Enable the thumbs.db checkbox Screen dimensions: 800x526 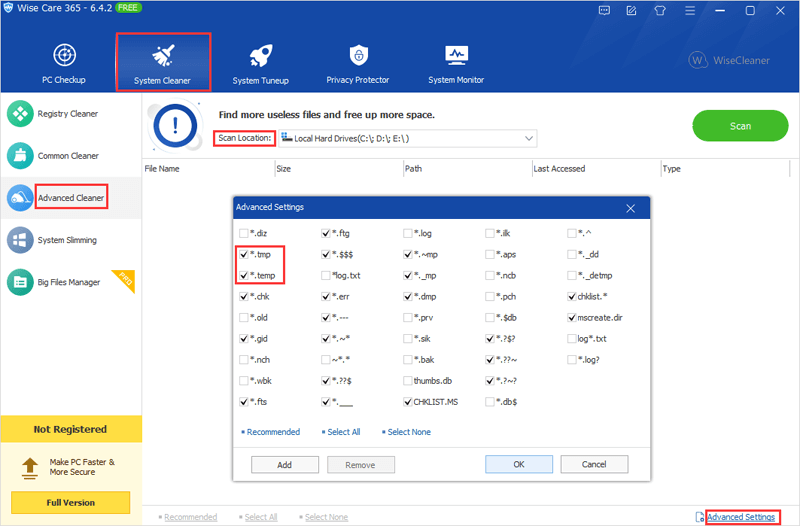407,381
